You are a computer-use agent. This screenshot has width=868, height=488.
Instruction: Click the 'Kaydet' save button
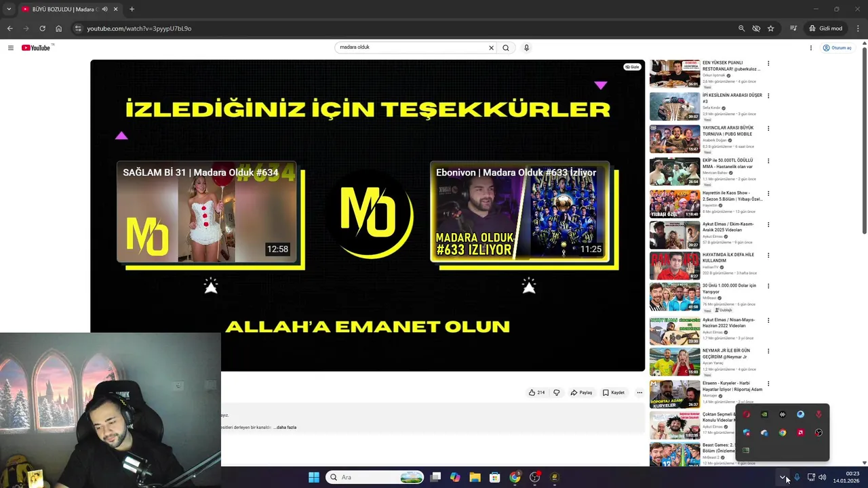[x=614, y=392]
